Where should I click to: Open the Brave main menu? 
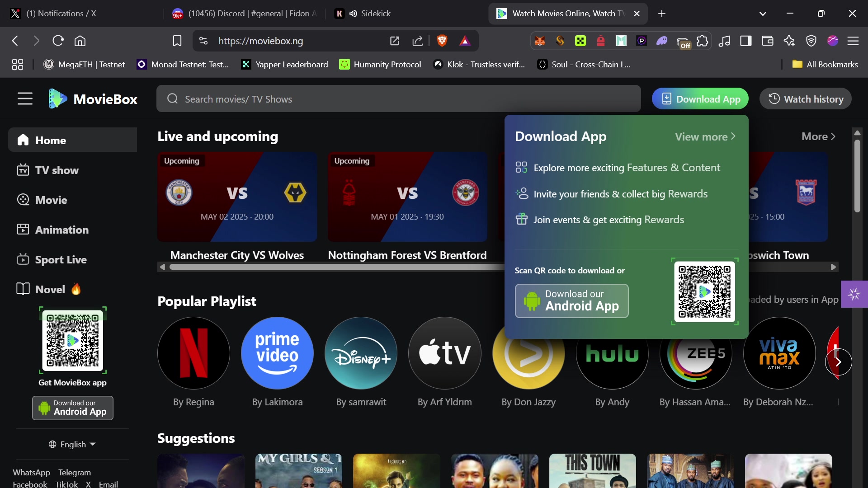click(853, 41)
